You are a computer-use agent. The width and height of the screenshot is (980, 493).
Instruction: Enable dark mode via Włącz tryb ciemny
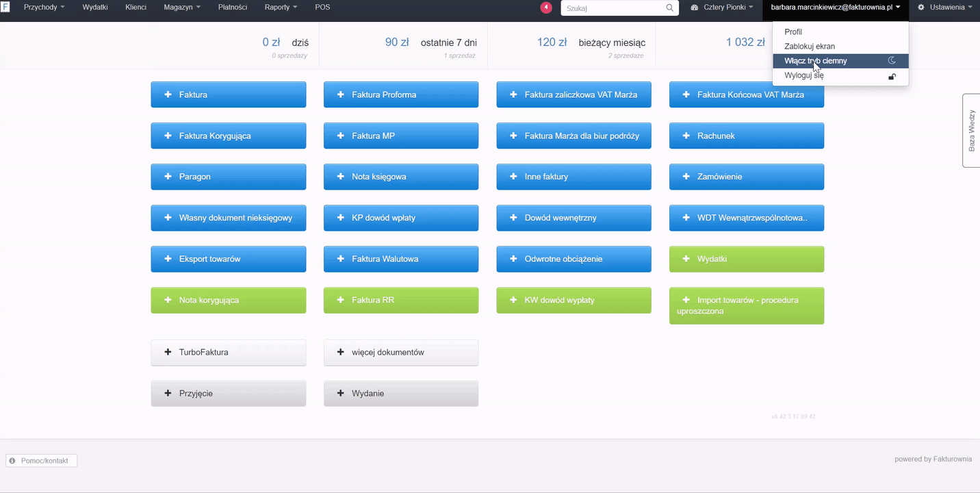(840, 61)
